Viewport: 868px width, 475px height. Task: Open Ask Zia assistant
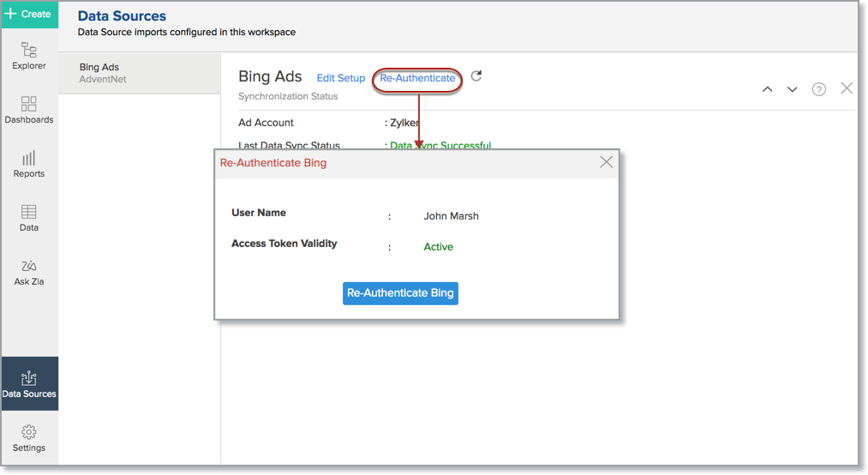29,273
